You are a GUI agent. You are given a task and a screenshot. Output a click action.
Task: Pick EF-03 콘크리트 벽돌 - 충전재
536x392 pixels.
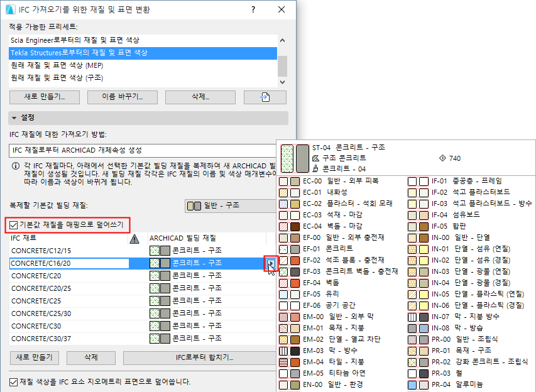pyautogui.click(x=340, y=271)
